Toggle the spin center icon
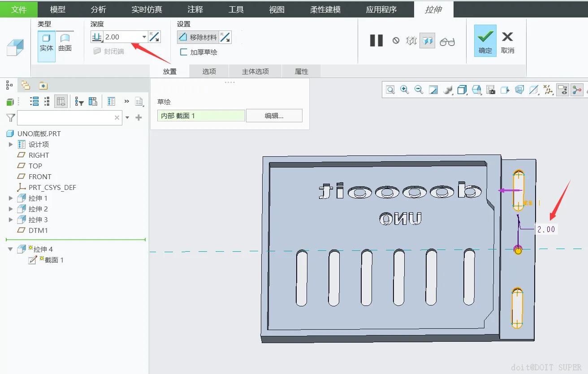The width and height of the screenshot is (588, 374). (x=577, y=90)
